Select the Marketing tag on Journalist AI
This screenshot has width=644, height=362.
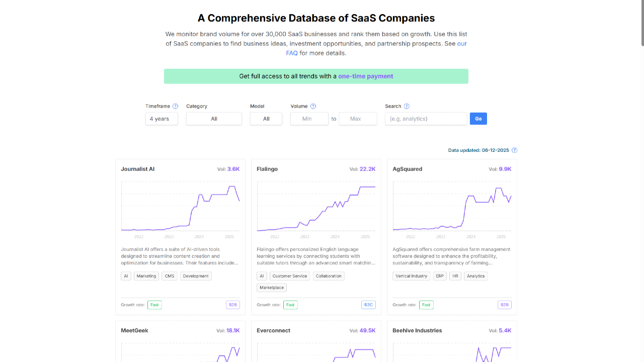click(146, 276)
